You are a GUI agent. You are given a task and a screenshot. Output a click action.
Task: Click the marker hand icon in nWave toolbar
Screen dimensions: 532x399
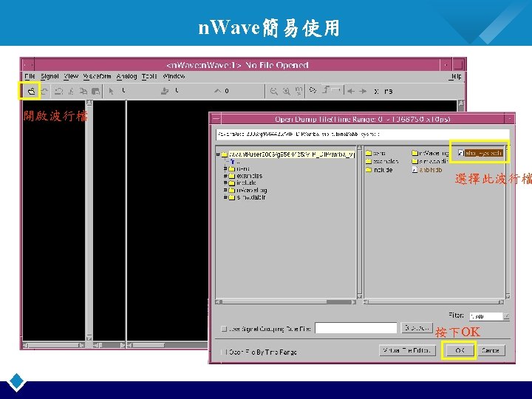(x=165, y=91)
